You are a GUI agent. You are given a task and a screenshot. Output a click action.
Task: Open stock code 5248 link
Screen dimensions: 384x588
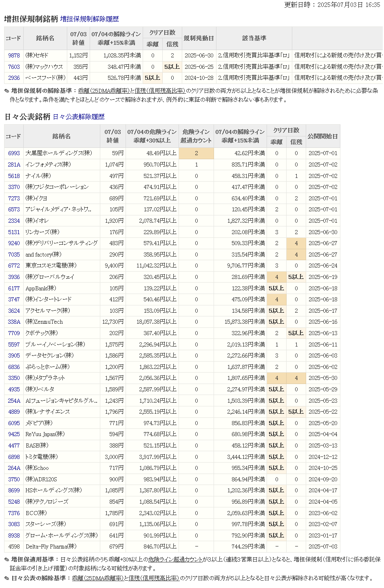click(x=14, y=502)
